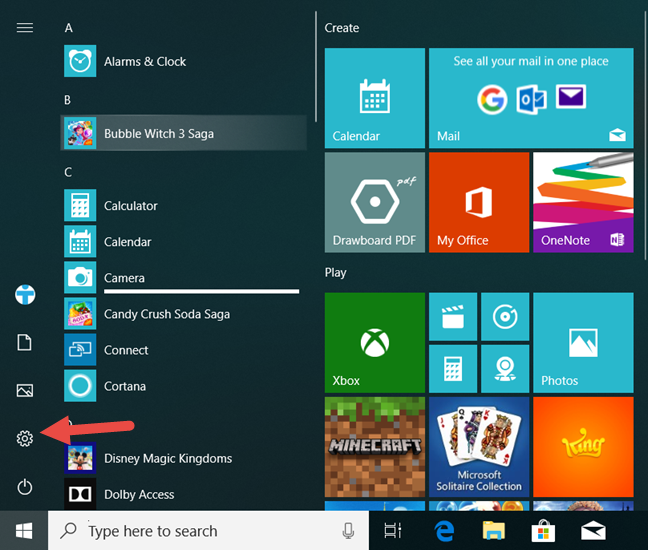Open Alarms & Clock app

(x=184, y=61)
